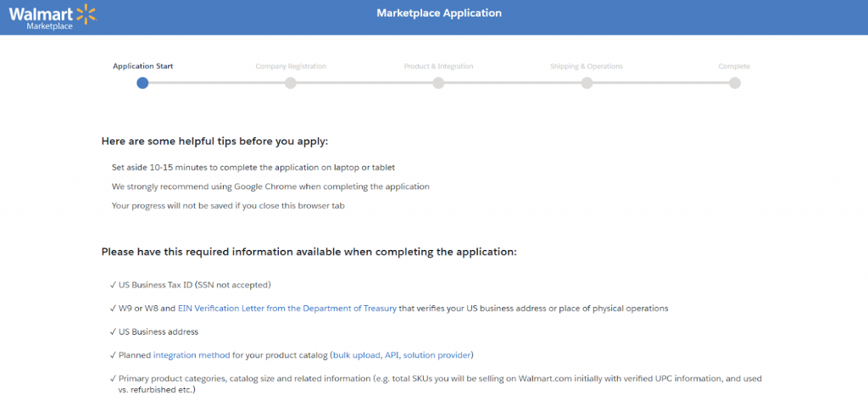Screen dimensions: 868x417
Task: Open the solution provider link
Action: tap(437, 354)
